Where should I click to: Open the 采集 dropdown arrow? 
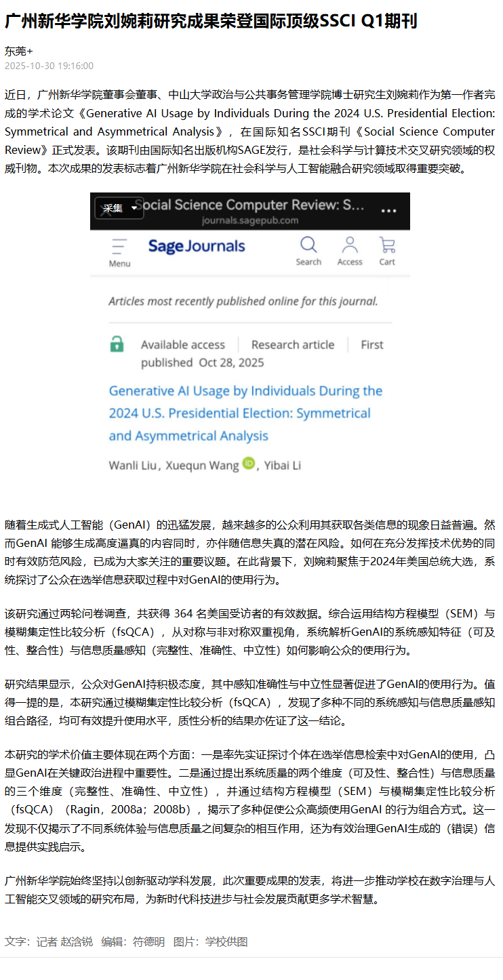[x=134, y=208]
